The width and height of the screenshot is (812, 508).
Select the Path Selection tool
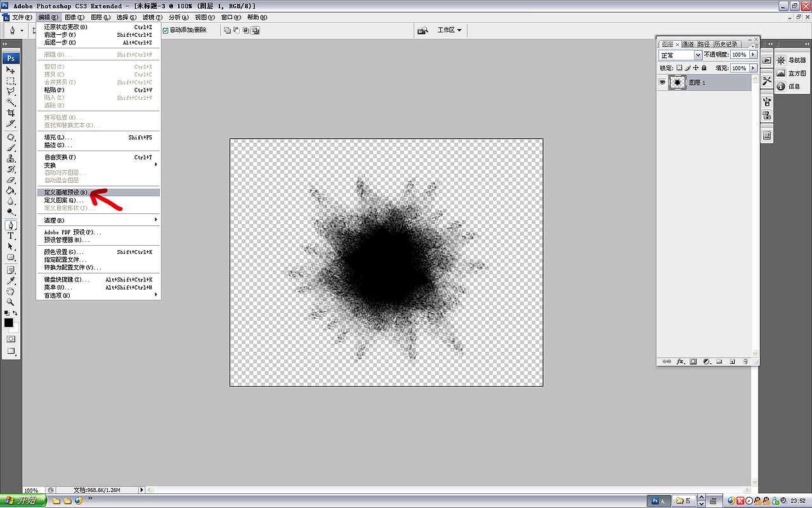(11, 246)
